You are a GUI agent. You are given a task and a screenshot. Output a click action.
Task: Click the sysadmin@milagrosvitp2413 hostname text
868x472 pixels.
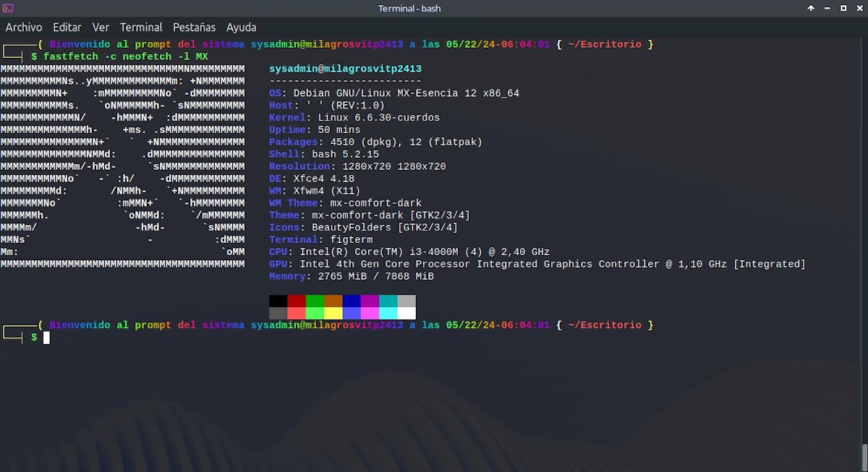click(345, 69)
